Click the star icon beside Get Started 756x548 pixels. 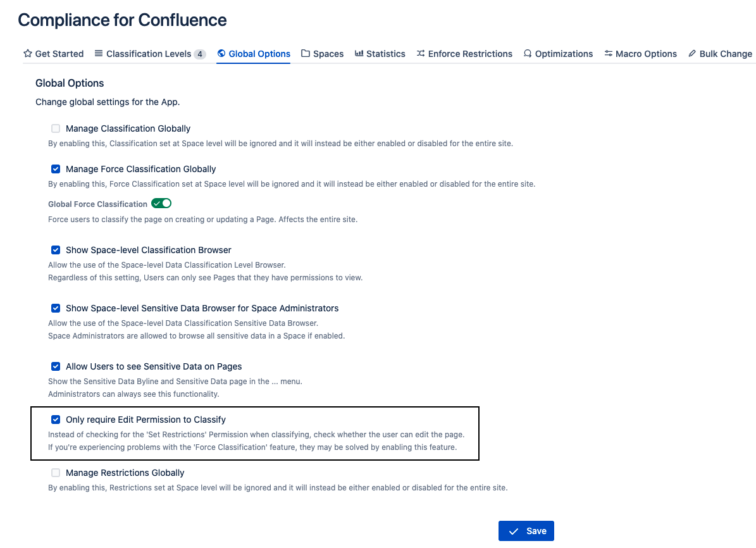coord(27,54)
